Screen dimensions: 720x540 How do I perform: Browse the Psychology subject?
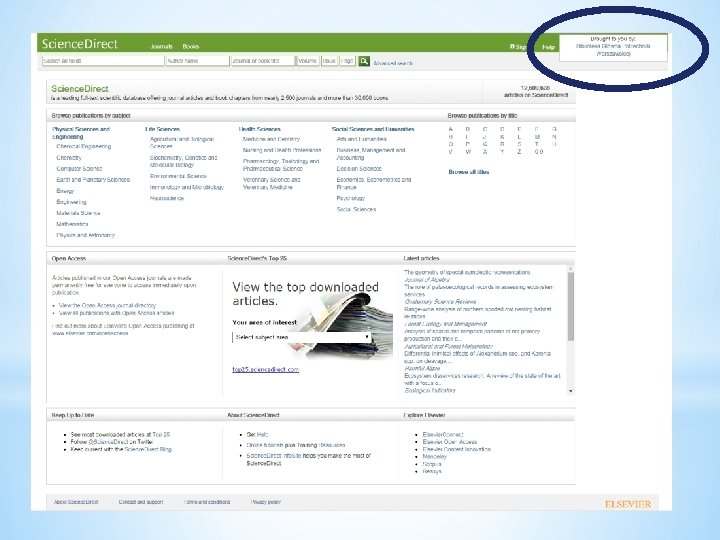[350, 198]
